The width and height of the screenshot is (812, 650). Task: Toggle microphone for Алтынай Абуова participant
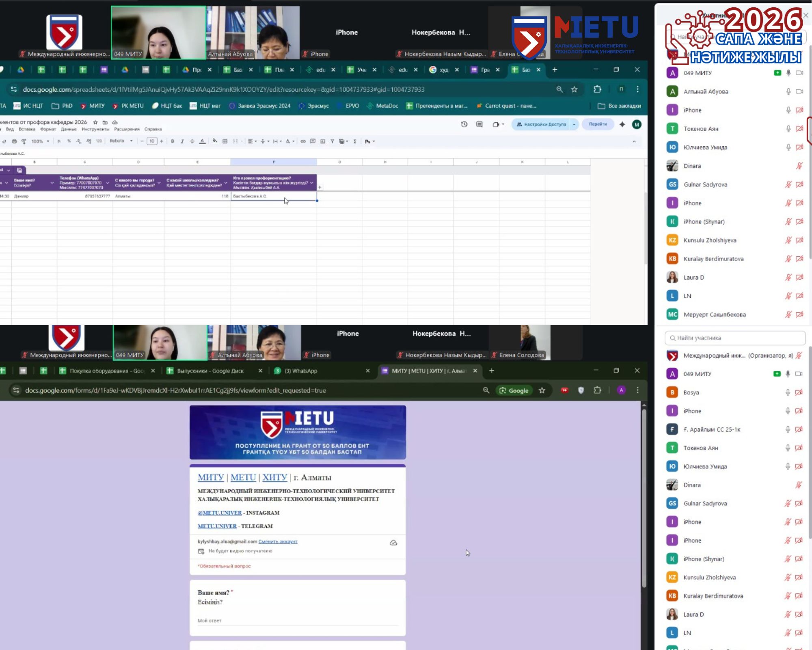click(788, 92)
